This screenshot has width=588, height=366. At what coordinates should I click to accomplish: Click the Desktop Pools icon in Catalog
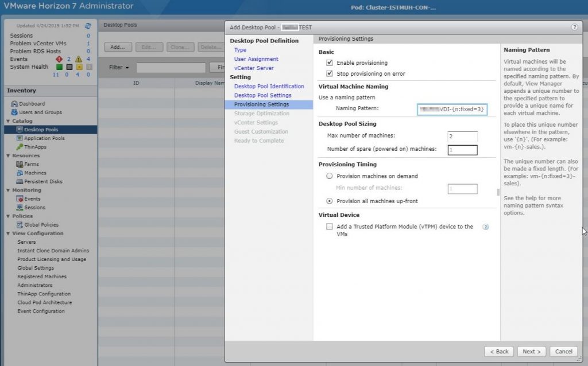[x=20, y=130]
